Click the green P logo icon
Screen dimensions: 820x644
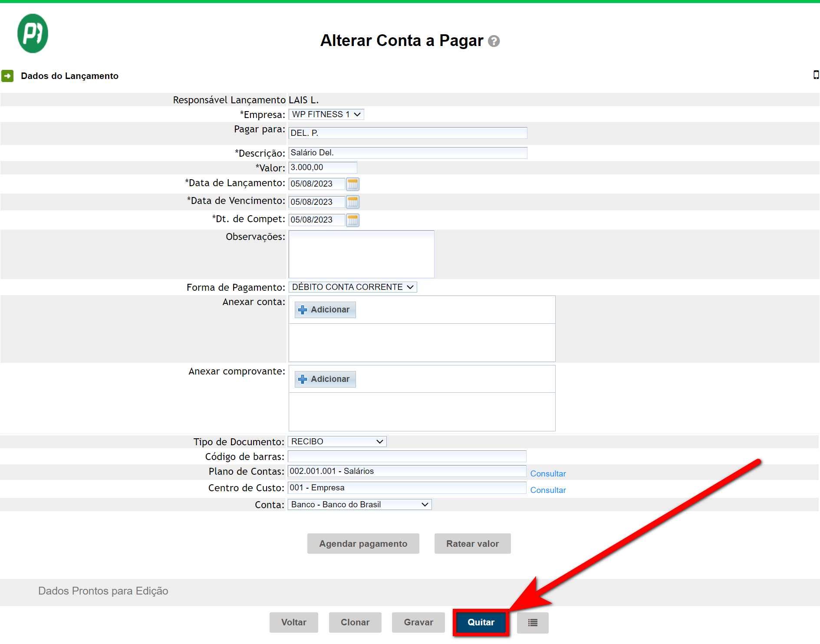tap(33, 33)
